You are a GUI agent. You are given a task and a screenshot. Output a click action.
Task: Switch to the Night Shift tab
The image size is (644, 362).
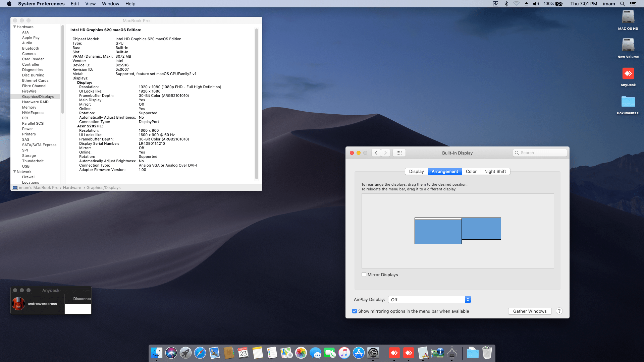(495, 171)
